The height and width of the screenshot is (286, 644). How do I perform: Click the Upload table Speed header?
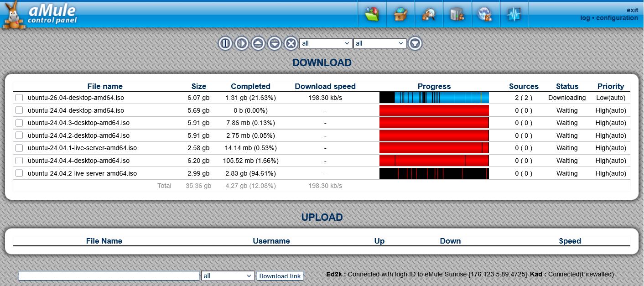click(x=570, y=241)
